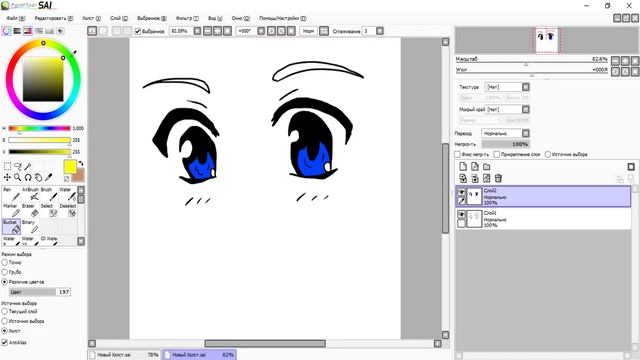This screenshot has width=640, height=360.
Task: Choose the Deselect brush tool
Action: [67, 211]
